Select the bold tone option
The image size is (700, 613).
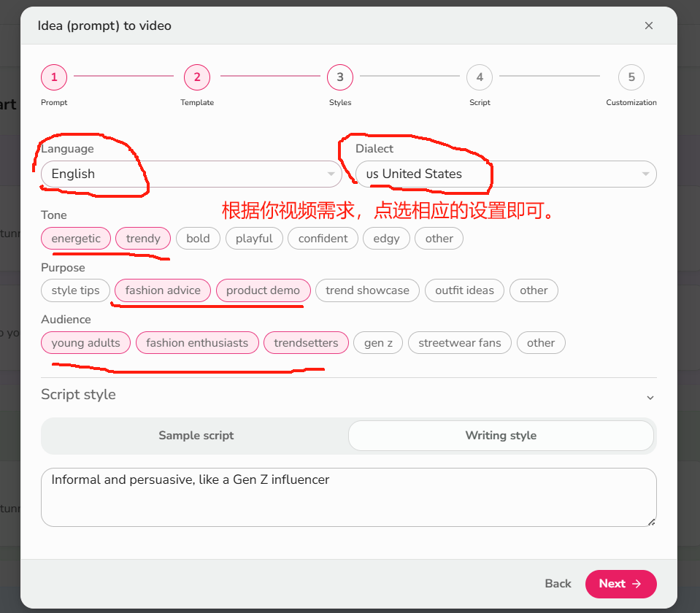198,238
